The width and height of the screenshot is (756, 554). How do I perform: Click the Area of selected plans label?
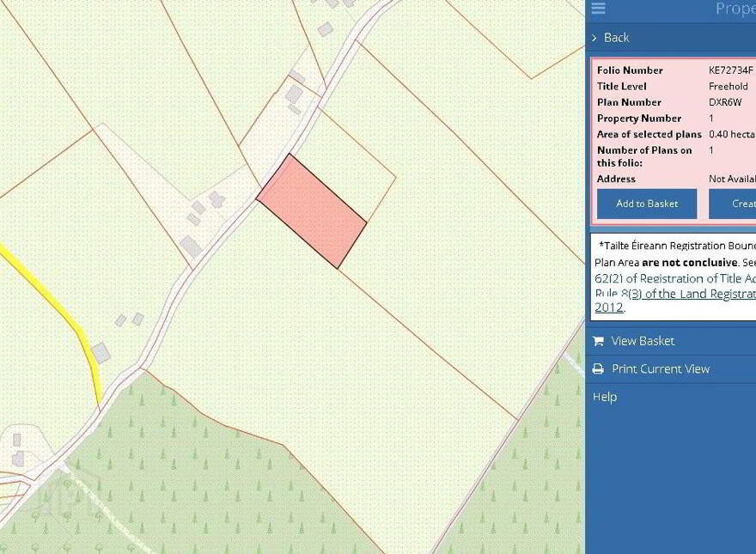(649, 134)
